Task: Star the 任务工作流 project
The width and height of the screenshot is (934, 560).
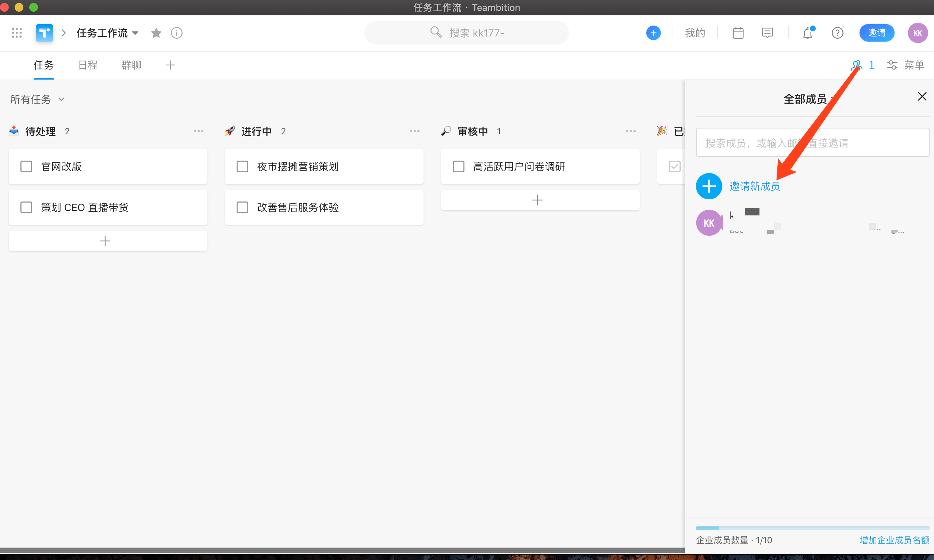Action: pyautogui.click(x=156, y=33)
